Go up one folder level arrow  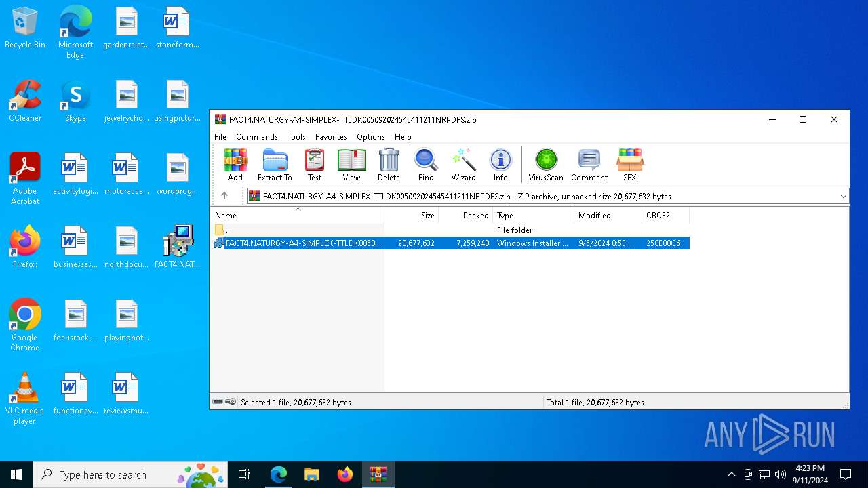coord(224,196)
